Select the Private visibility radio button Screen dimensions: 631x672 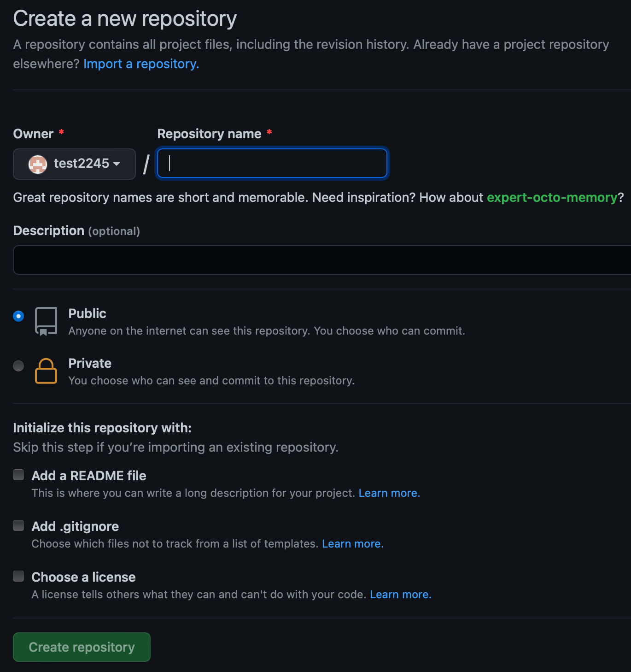(x=18, y=366)
